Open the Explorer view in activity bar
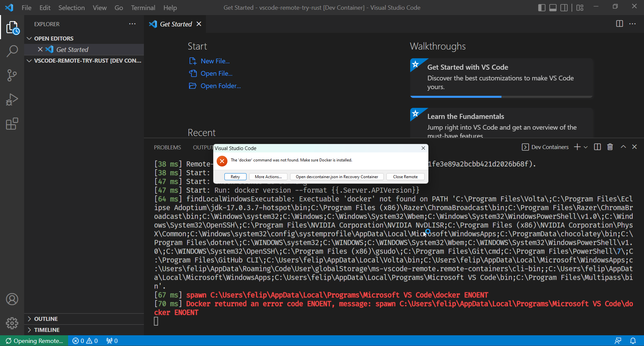644x346 pixels. [12, 27]
